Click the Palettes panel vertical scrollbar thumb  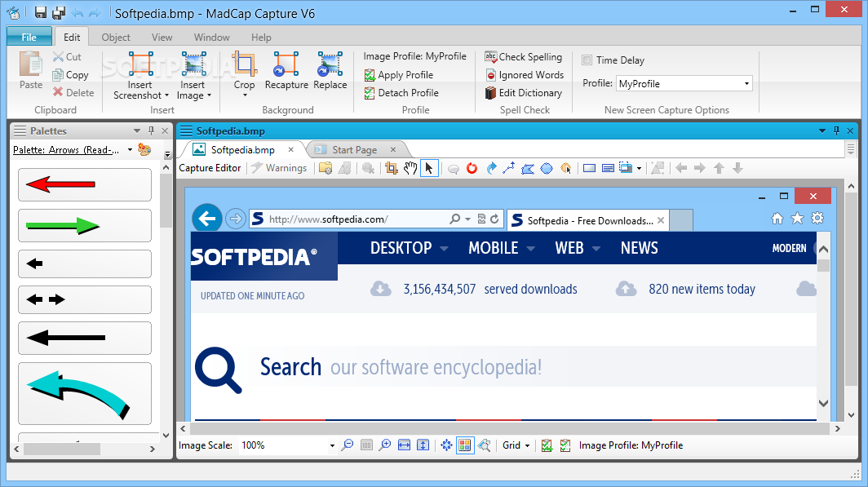click(166, 200)
